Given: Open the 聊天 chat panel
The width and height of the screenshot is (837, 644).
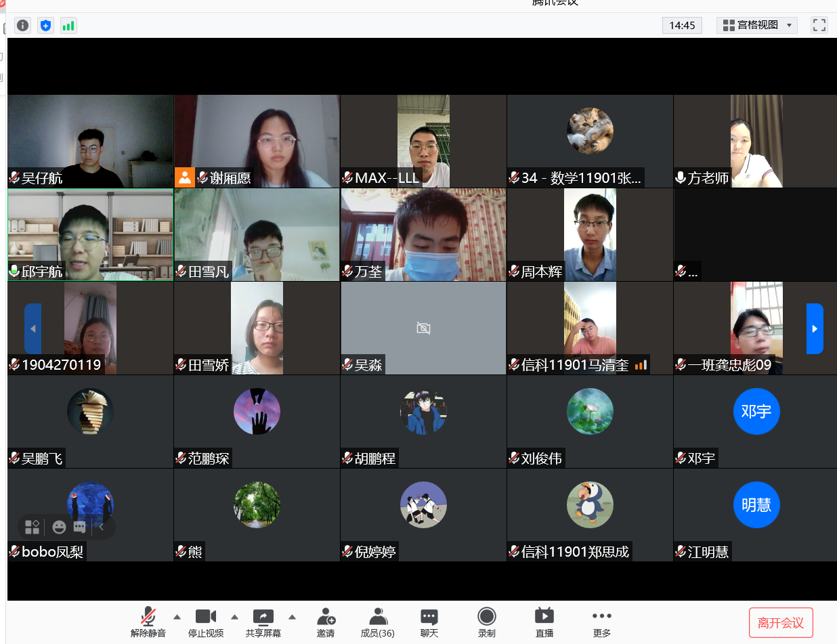Looking at the screenshot, I should tap(429, 622).
